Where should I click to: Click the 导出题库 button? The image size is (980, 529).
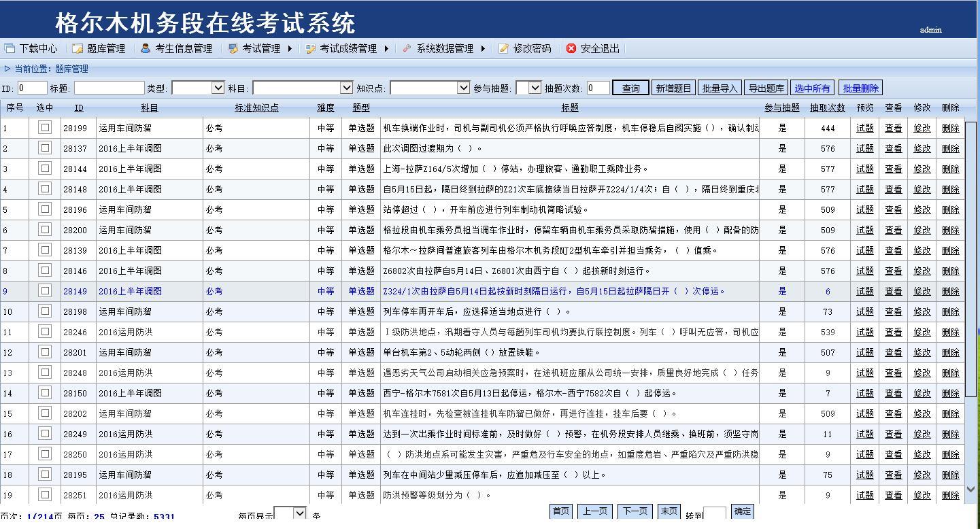click(766, 88)
